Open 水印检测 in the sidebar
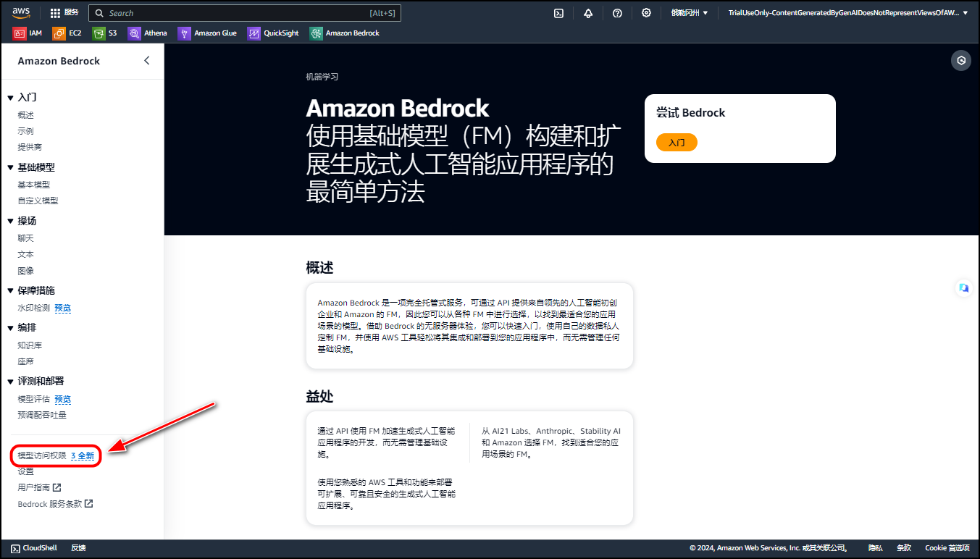980x559 pixels. click(34, 308)
